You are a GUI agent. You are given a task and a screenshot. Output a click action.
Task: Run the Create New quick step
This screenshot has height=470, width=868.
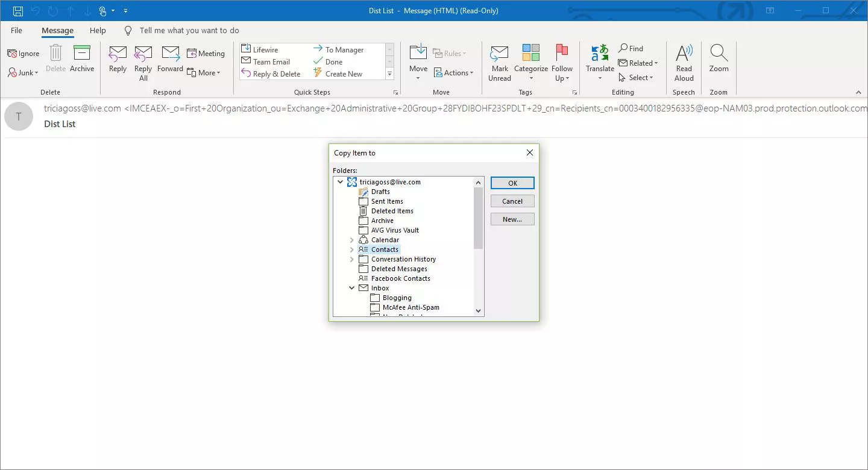[338, 74]
